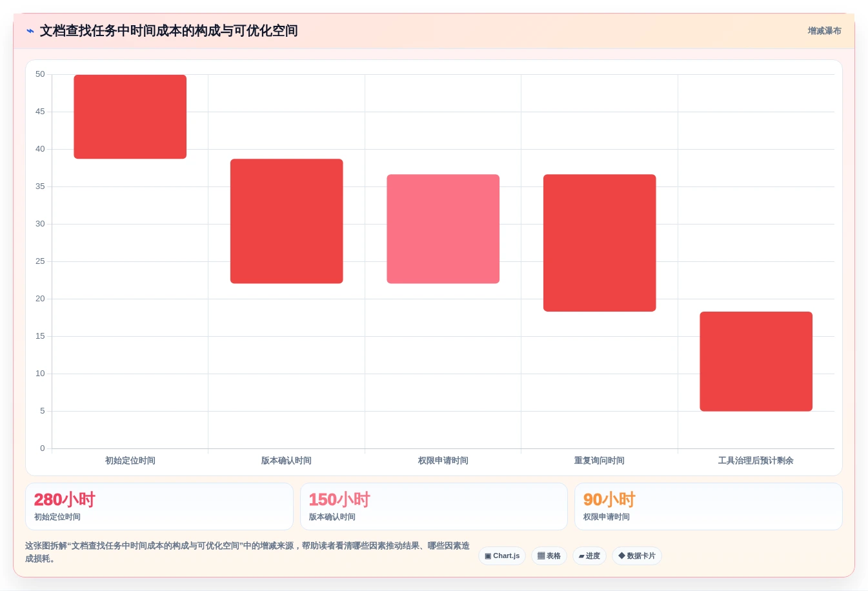This screenshot has height=591, width=868.
Task: Click the Chart.js tag chip
Action: [x=502, y=556]
